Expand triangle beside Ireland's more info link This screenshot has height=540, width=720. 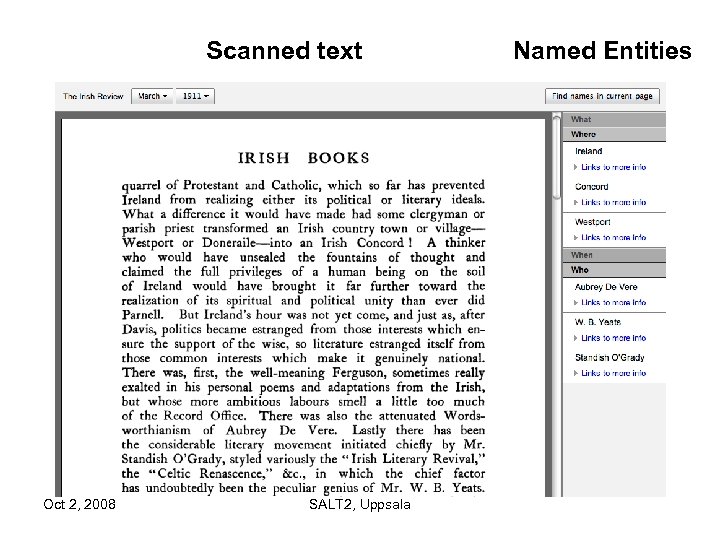point(576,167)
